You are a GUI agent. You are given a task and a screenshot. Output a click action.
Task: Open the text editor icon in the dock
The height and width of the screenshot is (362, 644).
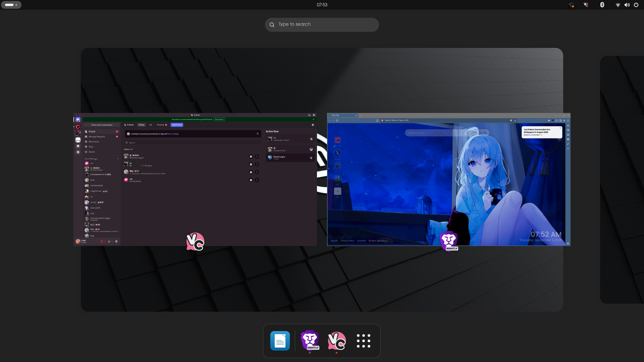pyautogui.click(x=280, y=341)
